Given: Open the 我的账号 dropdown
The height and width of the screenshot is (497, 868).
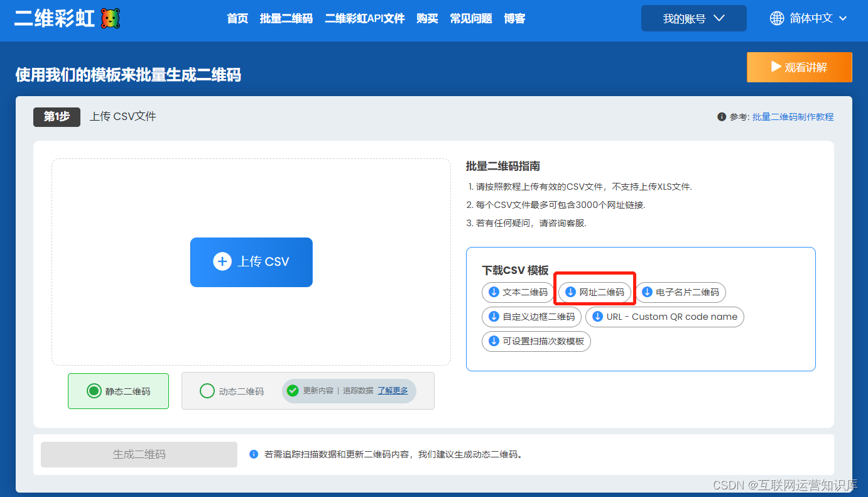Looking at the screenshot, I should tap(694, 18).
